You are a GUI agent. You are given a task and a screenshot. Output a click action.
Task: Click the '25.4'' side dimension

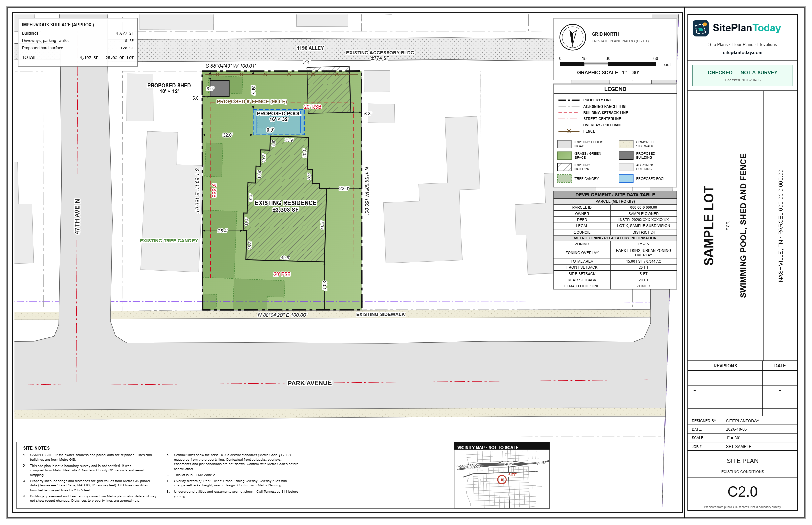pos(222,231)
